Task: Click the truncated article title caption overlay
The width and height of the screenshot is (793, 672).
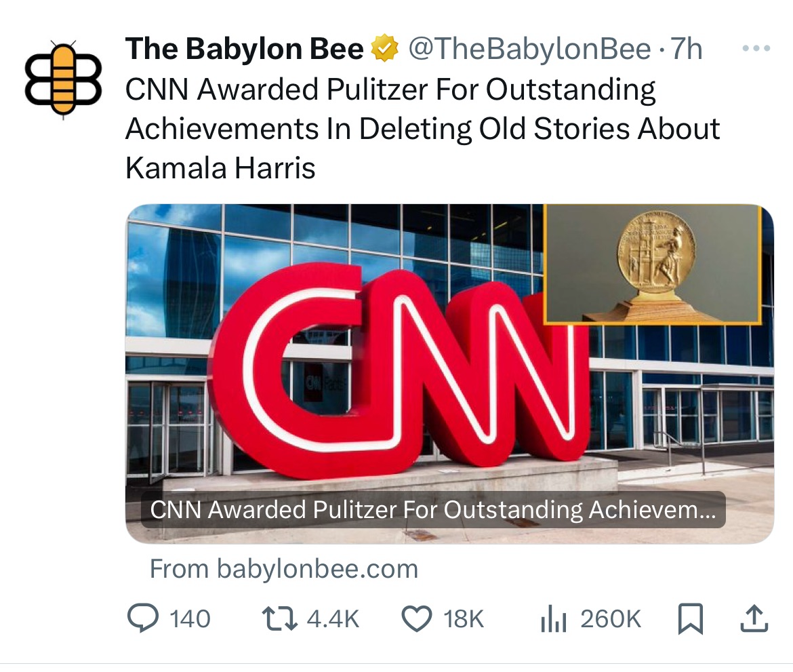Action: pyautogui.click(x=432, y=510)
